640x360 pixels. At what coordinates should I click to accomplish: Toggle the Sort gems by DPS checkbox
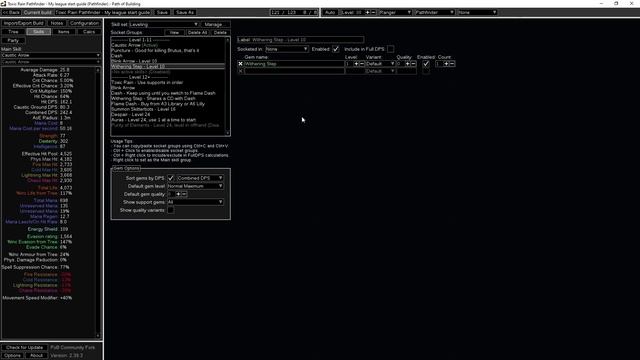point(171,178)
